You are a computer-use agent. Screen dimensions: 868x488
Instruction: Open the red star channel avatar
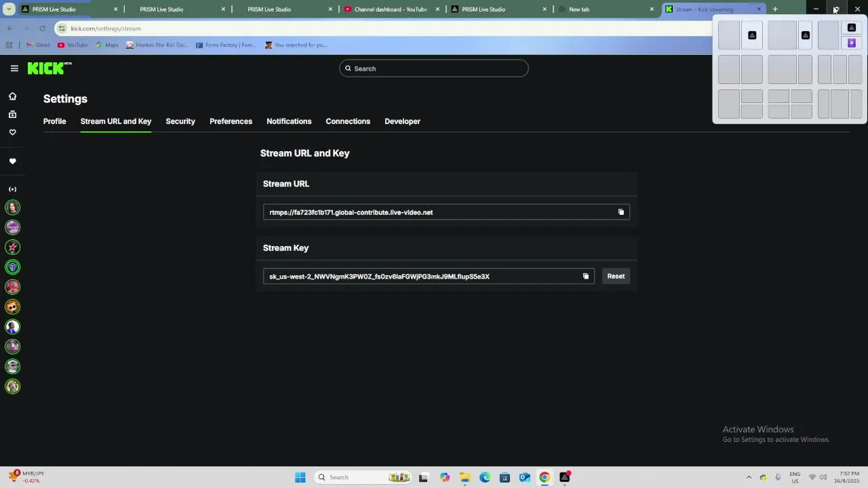coord(12,247)
